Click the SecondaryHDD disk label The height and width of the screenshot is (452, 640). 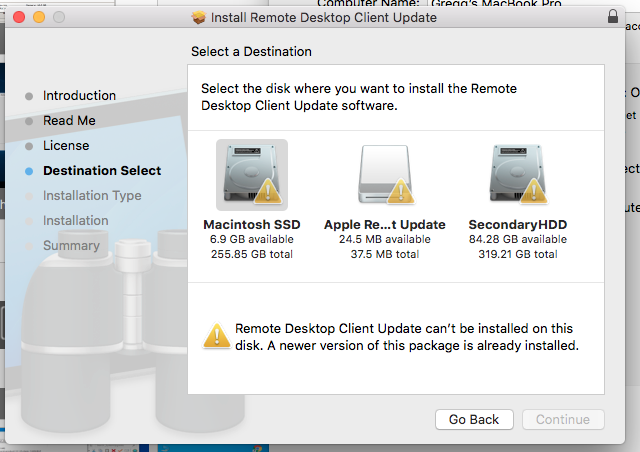tap(517, 225)
